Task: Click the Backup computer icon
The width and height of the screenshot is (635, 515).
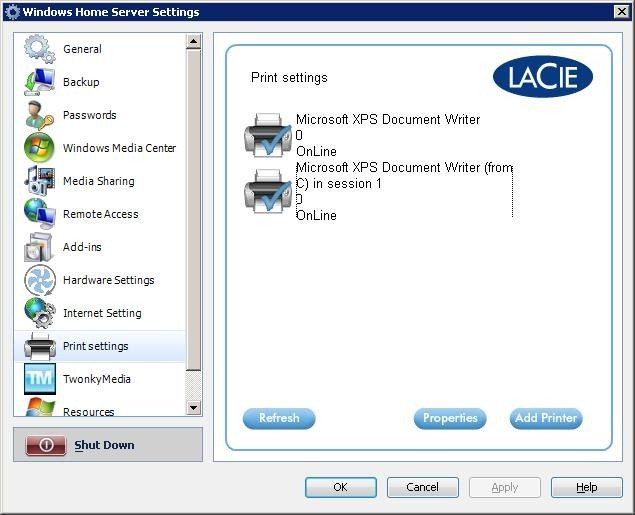Action: [39, 82]
